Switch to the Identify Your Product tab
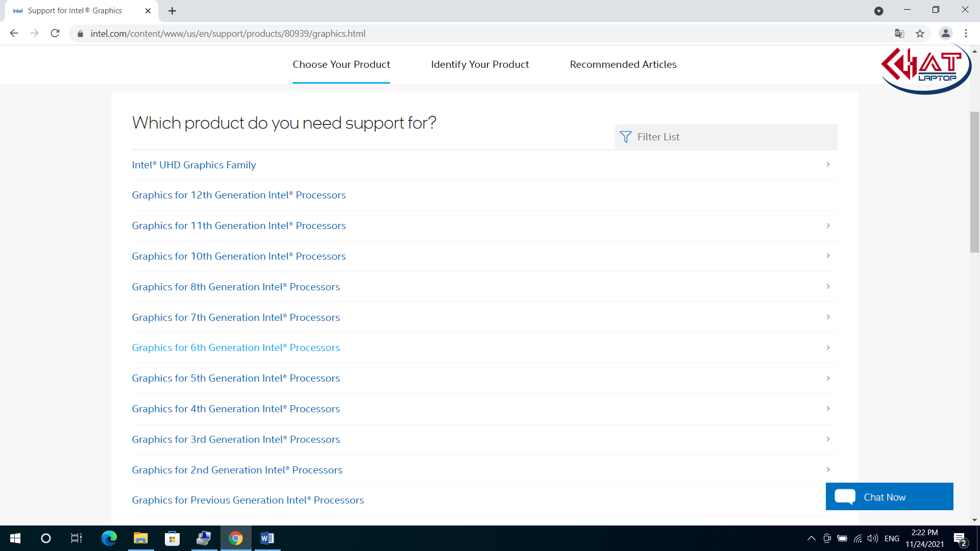Viewport: 980px width, 551px height. point(480,64)
